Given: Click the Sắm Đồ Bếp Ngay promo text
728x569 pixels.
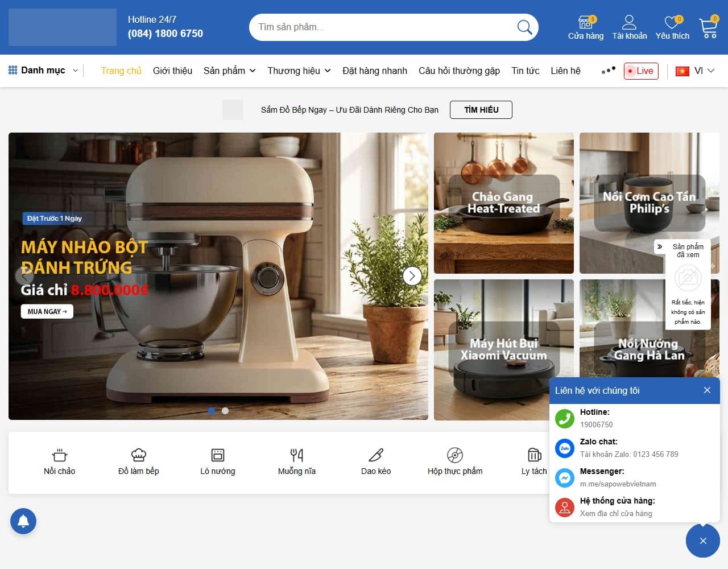Looking at the screenshot, I should 350,110.
